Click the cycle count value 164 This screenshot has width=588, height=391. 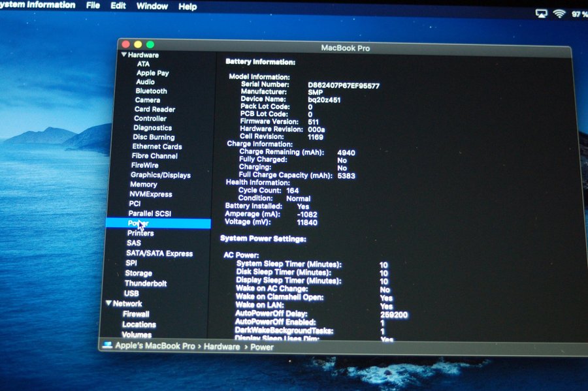[x=293, y=191]
